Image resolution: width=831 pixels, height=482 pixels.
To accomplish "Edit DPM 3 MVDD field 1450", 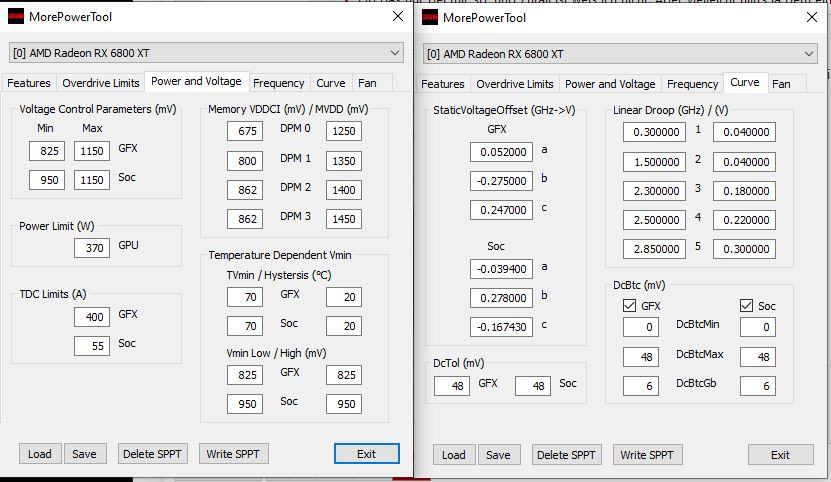I will click(x=344, y=218).
